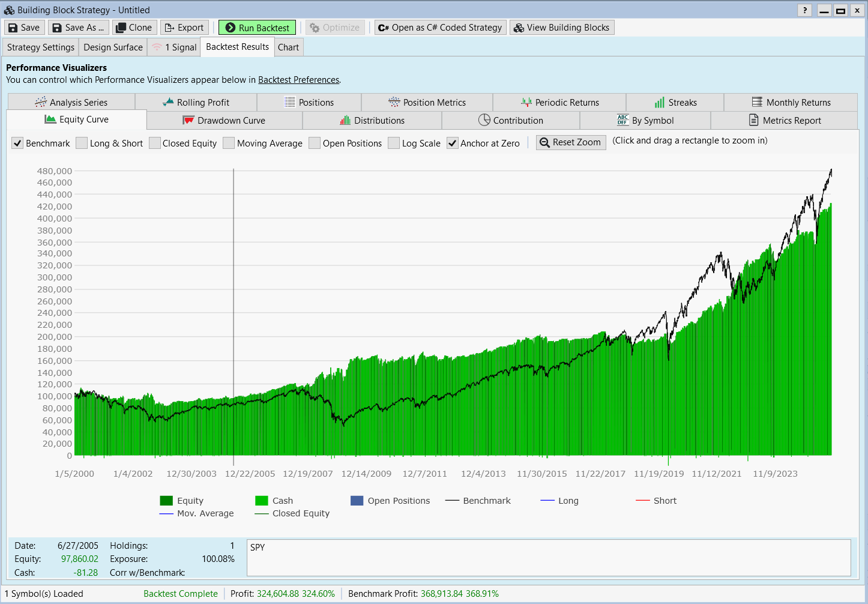Viewport: 868px width, 604px height.
Task: Click the Save disk icon
Action: tap(13, 28)
